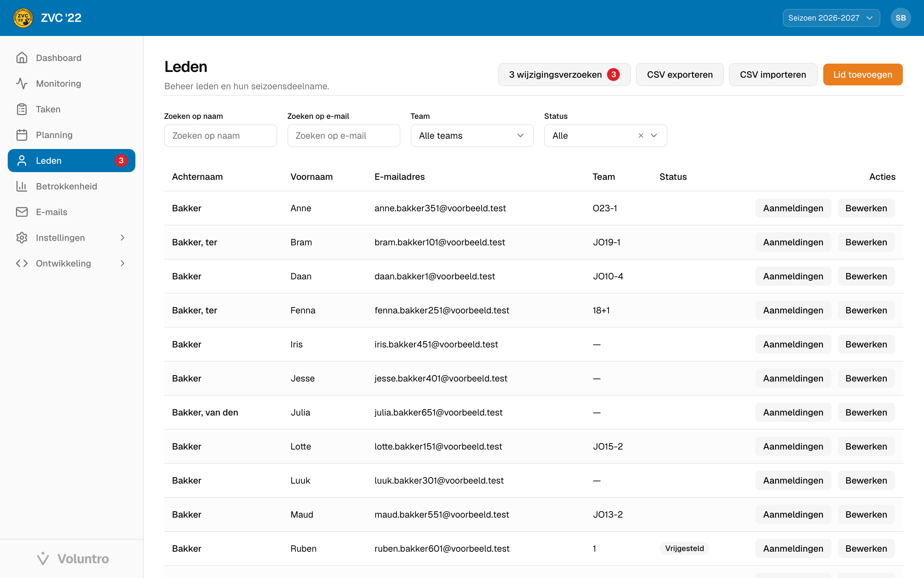The width and height of the screenshot is (924, 578).
Task: Click Bewerken for Julia van den Bakker
Action: click(x=866, y=412)
